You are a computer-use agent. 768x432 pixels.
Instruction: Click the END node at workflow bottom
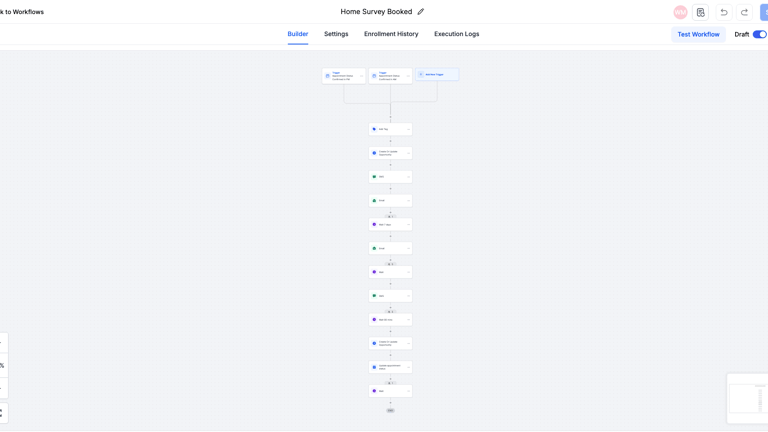390,410
